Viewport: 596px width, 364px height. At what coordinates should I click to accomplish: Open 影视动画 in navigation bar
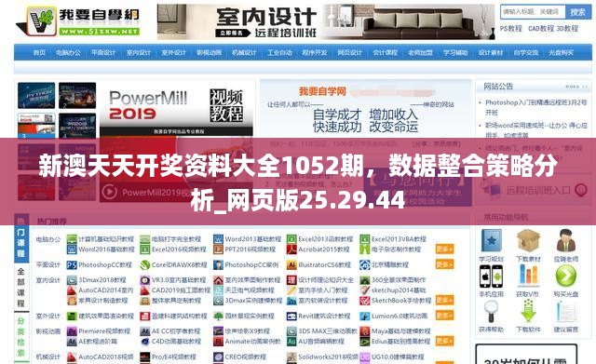tap(209, 52)
